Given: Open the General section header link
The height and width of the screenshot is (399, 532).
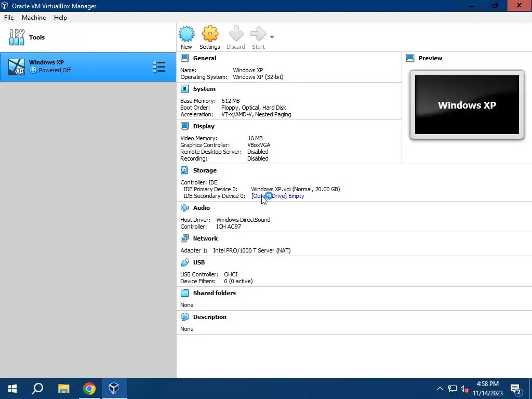Looking at the screenshot, I should (205, 58).
